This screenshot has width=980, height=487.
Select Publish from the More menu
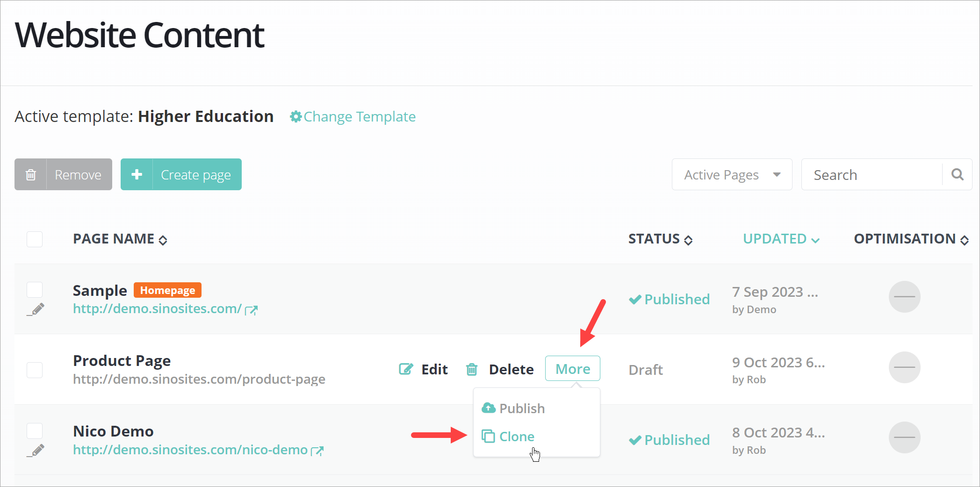click(521, 408)
